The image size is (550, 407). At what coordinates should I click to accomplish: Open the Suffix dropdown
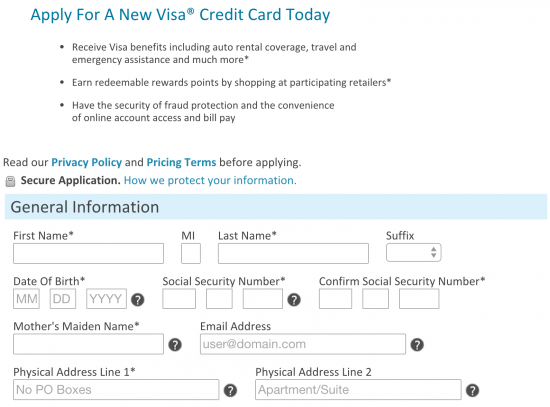pos(414,253)
